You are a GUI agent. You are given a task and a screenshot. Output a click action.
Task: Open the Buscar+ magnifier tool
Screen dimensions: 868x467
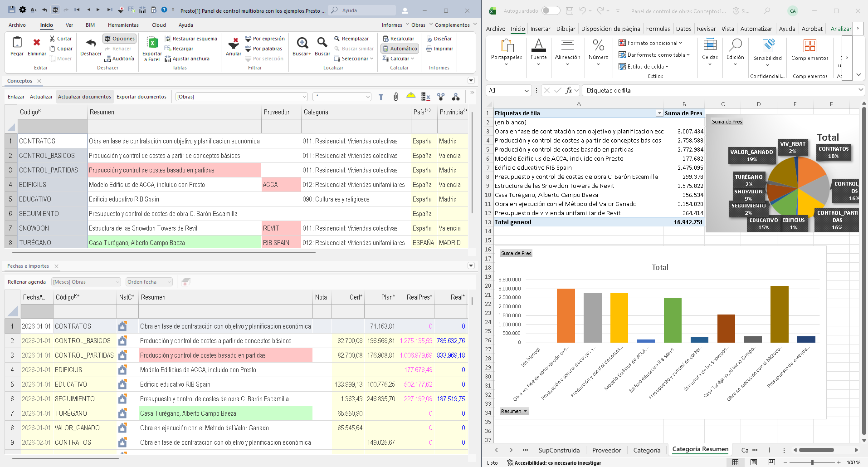[302, 44]
